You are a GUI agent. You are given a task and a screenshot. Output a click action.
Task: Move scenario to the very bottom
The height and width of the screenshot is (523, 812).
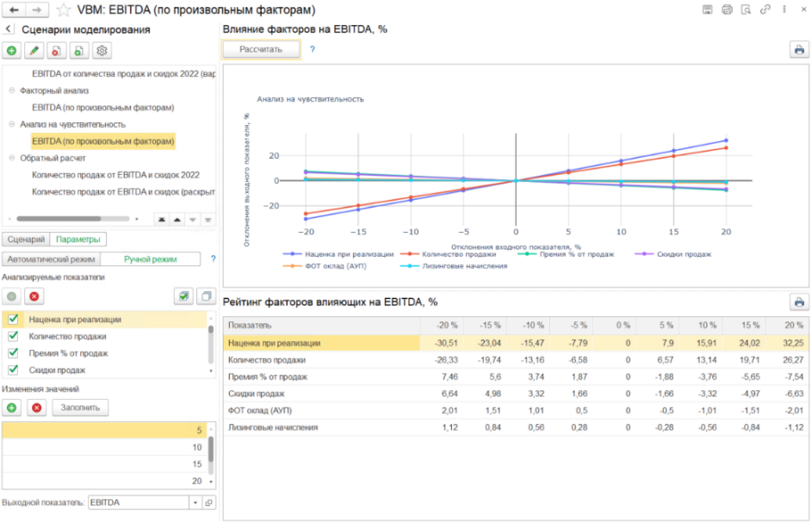(208, 220)
